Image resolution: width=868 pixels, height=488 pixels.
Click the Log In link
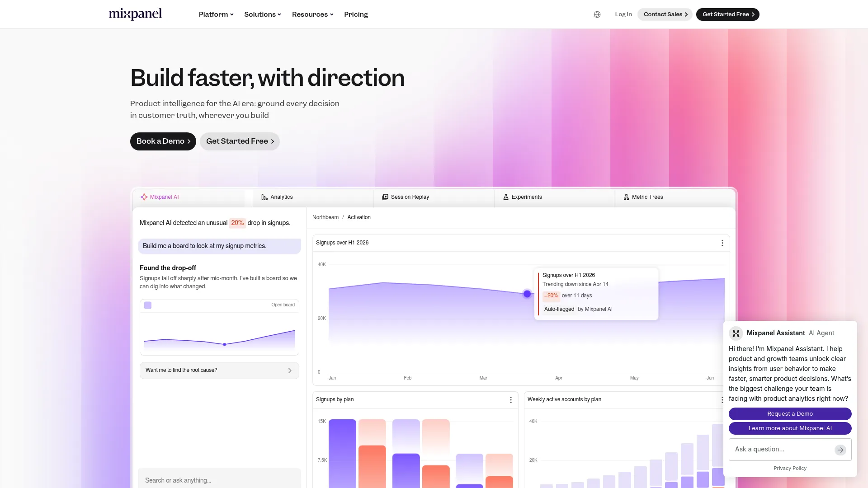click(623, 14)
